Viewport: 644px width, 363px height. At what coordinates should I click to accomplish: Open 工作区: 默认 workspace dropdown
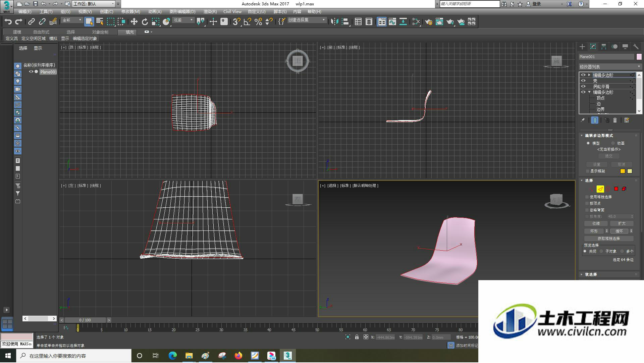click(x=93, y=4)
